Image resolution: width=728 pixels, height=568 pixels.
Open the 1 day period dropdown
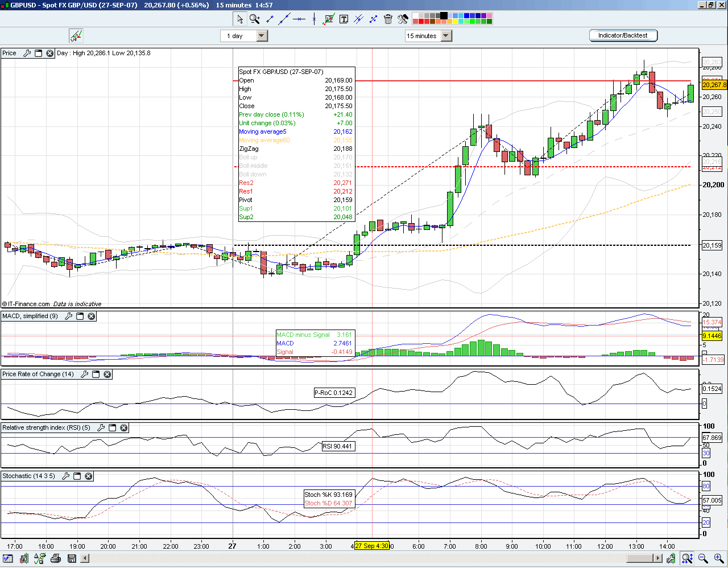point(262,36)
